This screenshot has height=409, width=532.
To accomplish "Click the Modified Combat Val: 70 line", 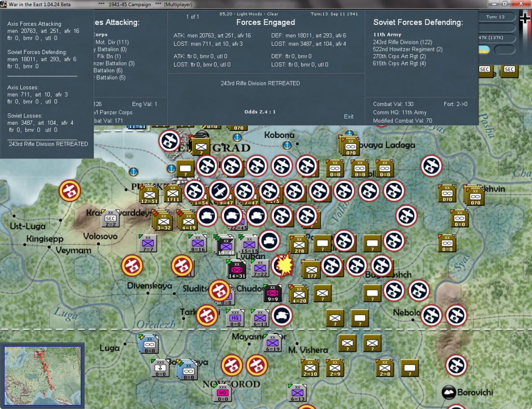I will click(x=403, y=121).
